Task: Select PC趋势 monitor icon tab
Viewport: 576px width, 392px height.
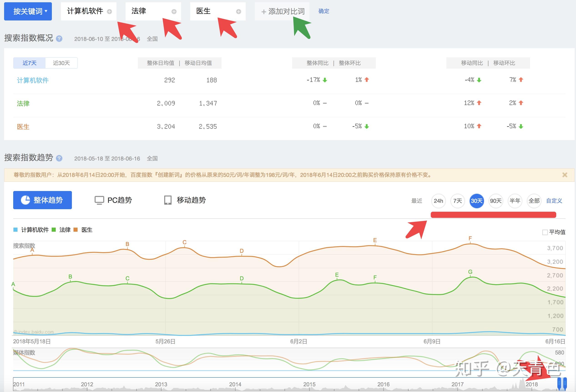Action: point(113,200)
